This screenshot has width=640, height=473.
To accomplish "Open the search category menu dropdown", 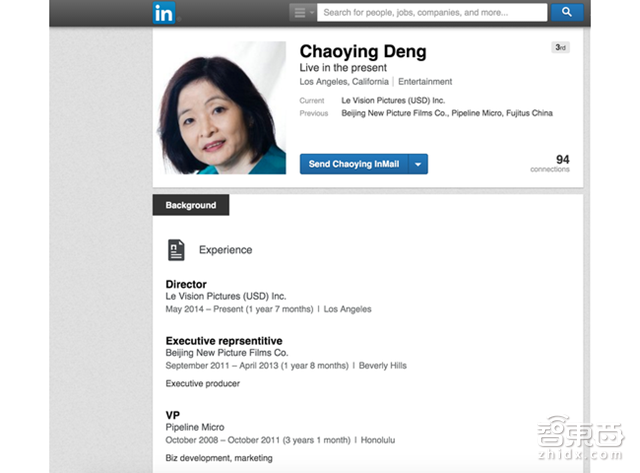I will [x=302, y=12].
